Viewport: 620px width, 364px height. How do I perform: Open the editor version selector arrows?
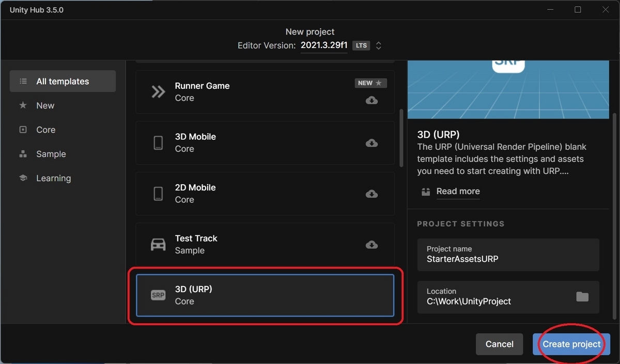tap(378, 45)
